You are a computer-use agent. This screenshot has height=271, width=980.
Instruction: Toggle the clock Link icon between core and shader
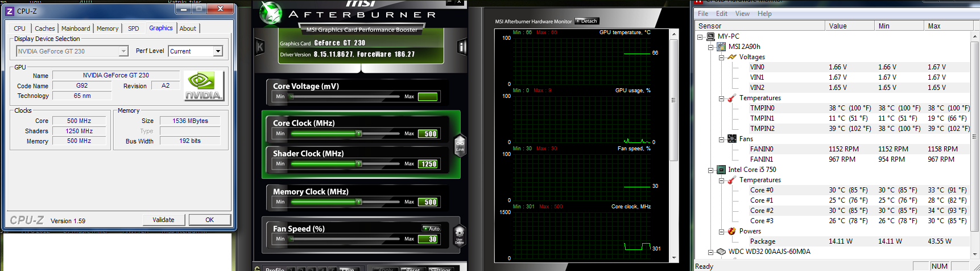(x=460, y=145)
